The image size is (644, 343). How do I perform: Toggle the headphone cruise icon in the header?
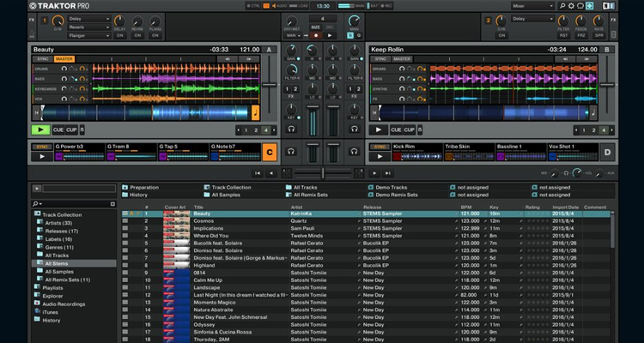pyautogui.click(x=580, y=6)
